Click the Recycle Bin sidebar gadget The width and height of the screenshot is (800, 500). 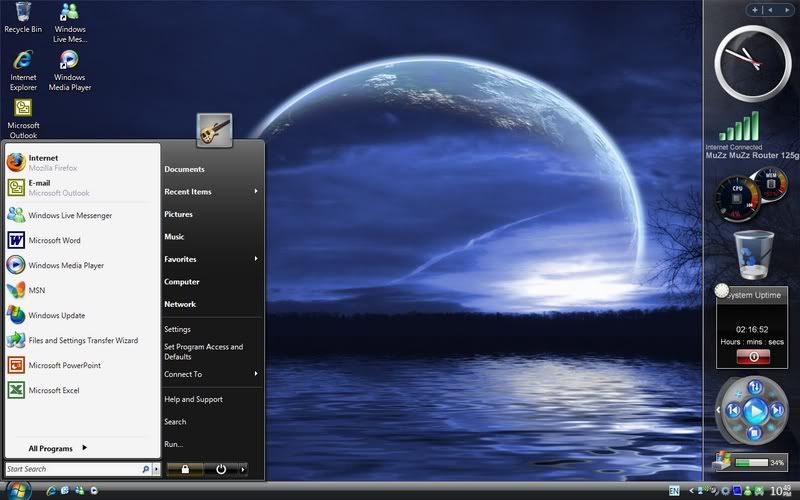(751, 255)
